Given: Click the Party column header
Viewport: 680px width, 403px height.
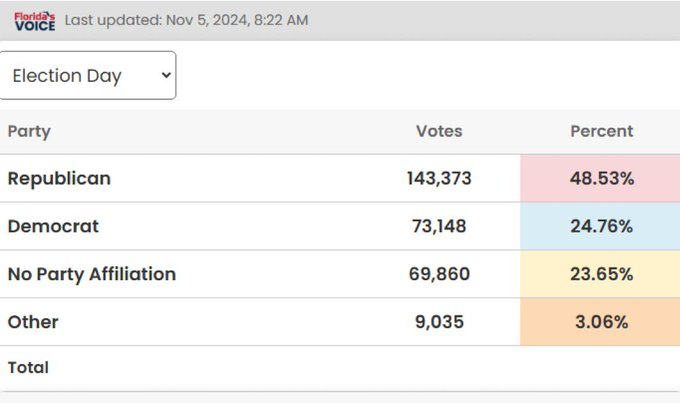Looking at the screenshot, I should point(29,131).
